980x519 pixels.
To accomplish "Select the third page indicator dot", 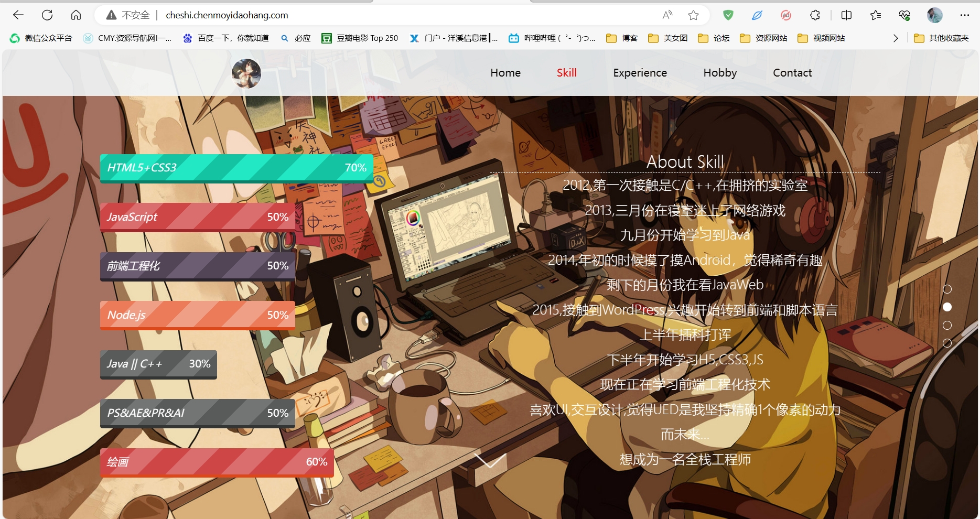I will click(x=947, y=326).
